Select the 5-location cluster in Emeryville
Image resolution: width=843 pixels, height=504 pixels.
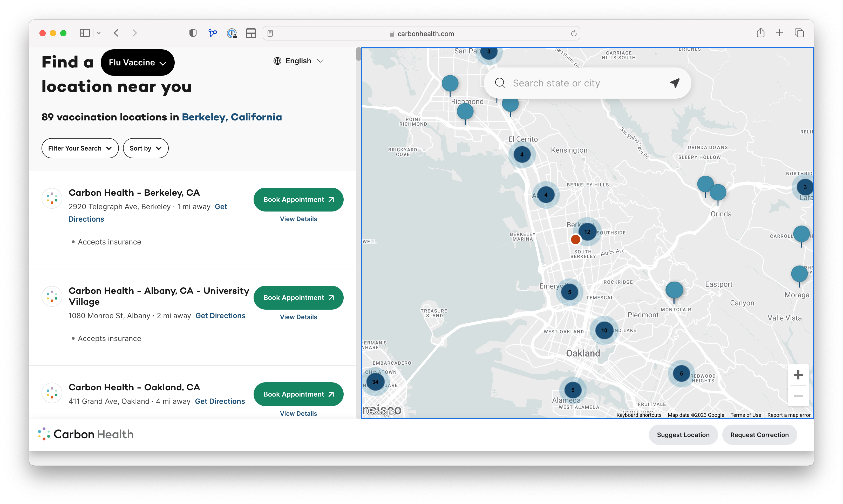coord(570,292)
